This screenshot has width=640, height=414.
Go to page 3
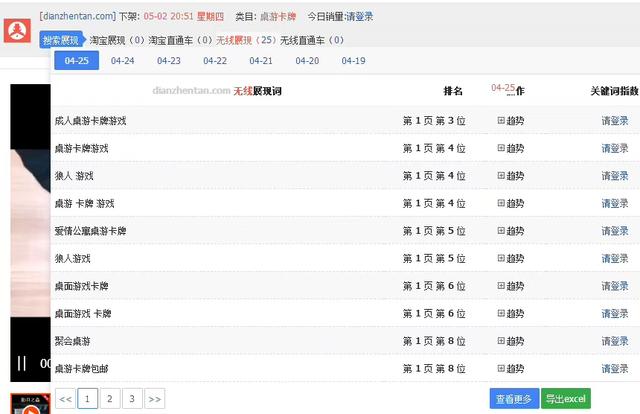click(132, 398)
